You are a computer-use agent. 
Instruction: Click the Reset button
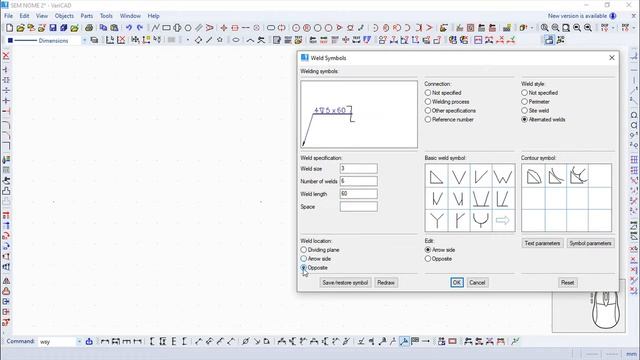click(x=567, y=282)
